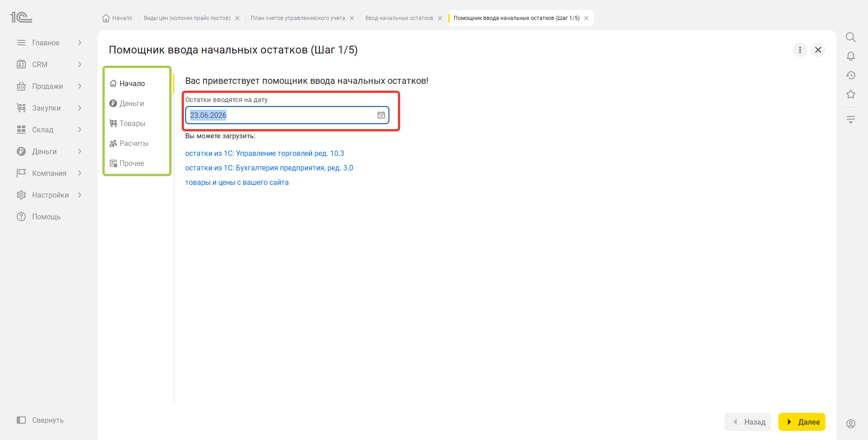Image resolution: width=868 pixels, height=440 pixels.
Task: Click the Далее button
Action: click(802, 422)
